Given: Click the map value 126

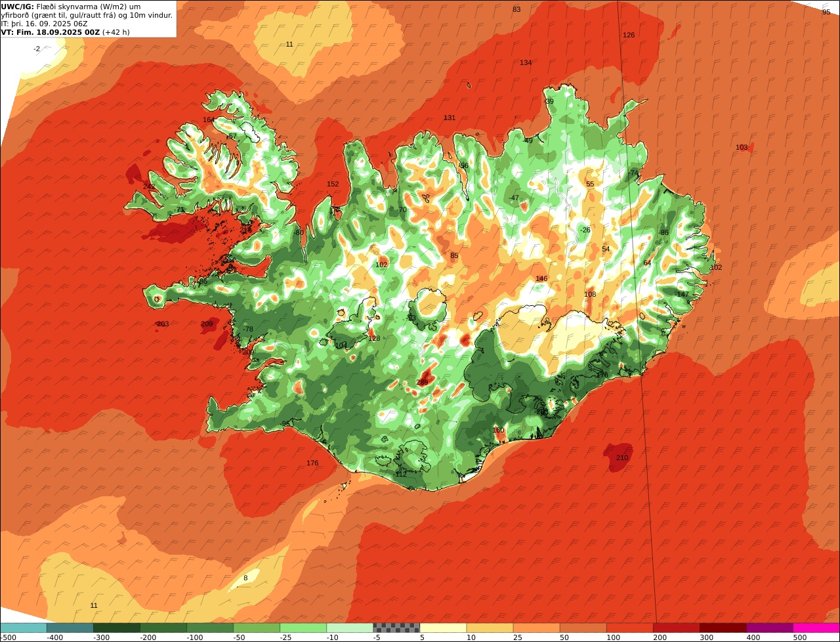Looking at the screenshot, I should [x=629, y=35].
